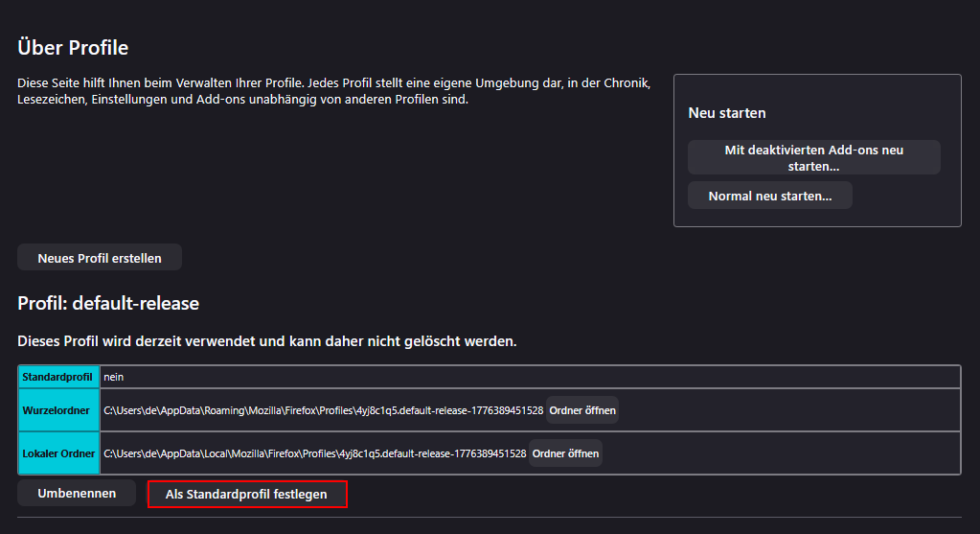
Task: Click the Dieses Profil wird derzeit verwendet notice
Action: coord(267,341)
